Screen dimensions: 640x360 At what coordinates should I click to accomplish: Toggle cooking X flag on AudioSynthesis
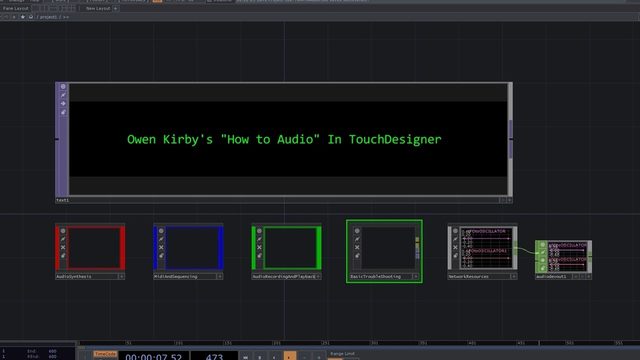63,247
